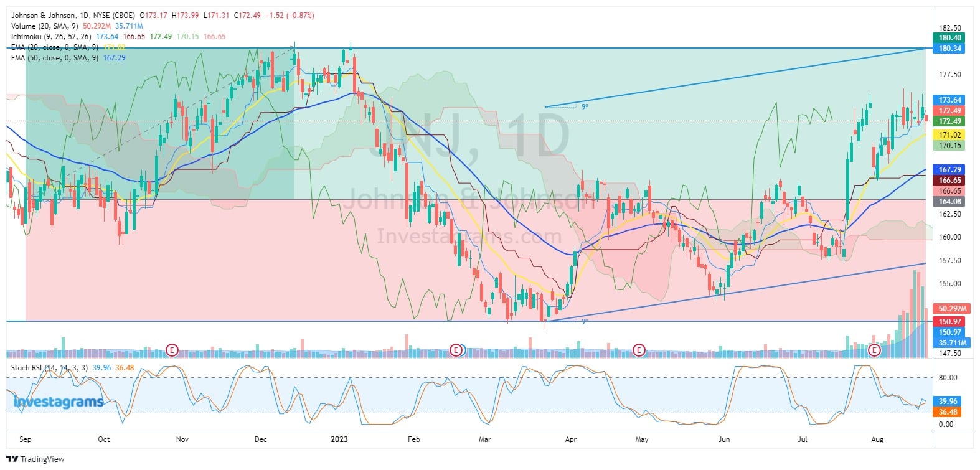Click the earnings E marker nearest Aug

coord(875,351)
